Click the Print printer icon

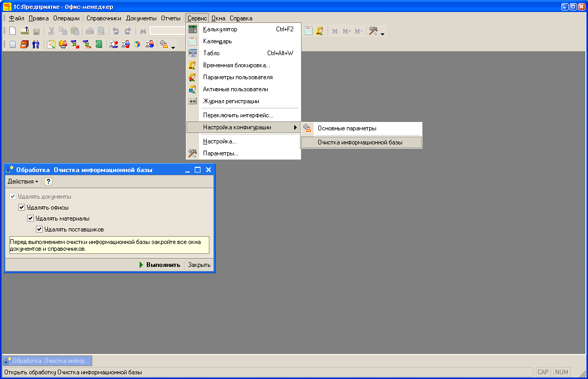coord(89,31)
